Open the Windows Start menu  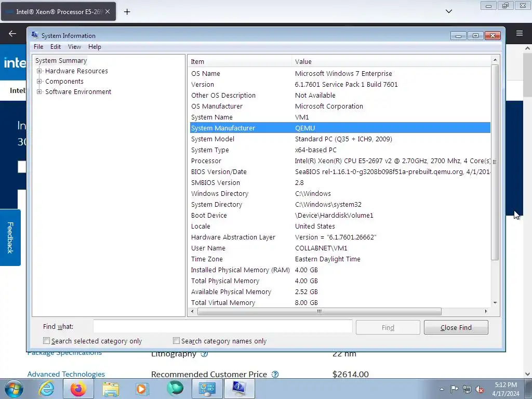pos(14,389)
